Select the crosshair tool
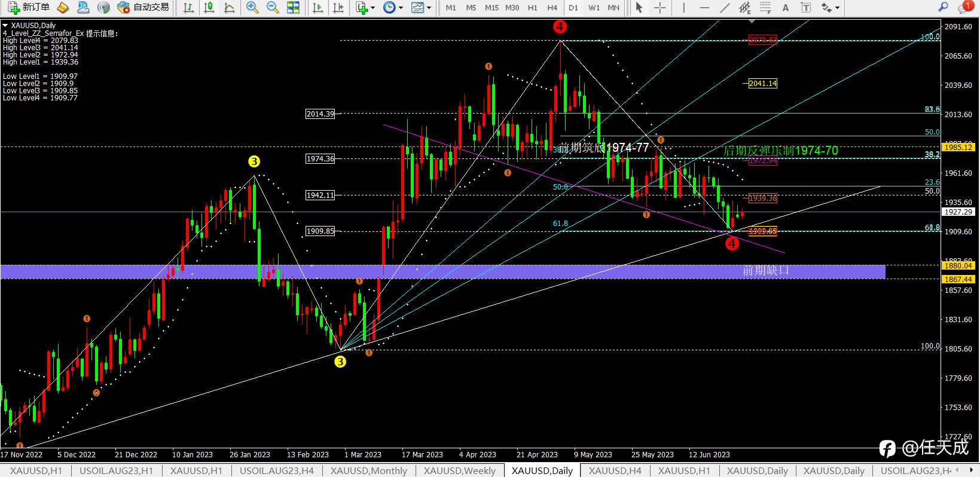 660,7
